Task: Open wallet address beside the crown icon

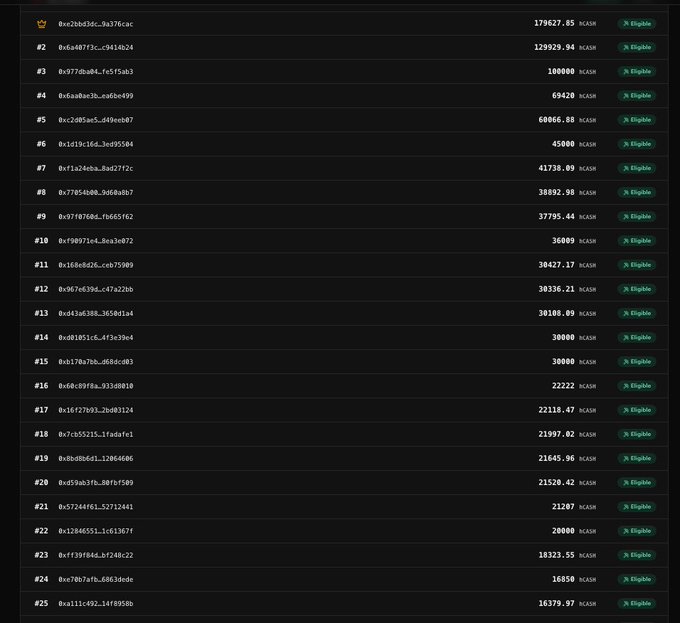Action: [96, 24]
